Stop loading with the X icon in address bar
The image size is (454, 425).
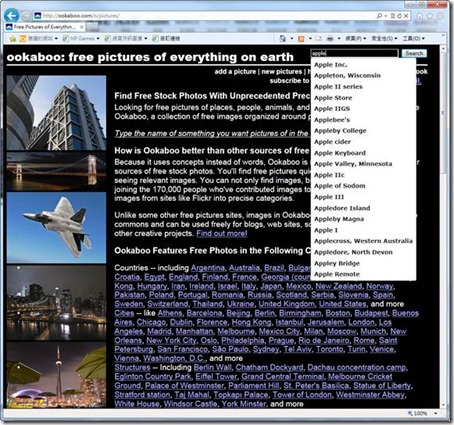pyautogui.click(x=406, y=16)
